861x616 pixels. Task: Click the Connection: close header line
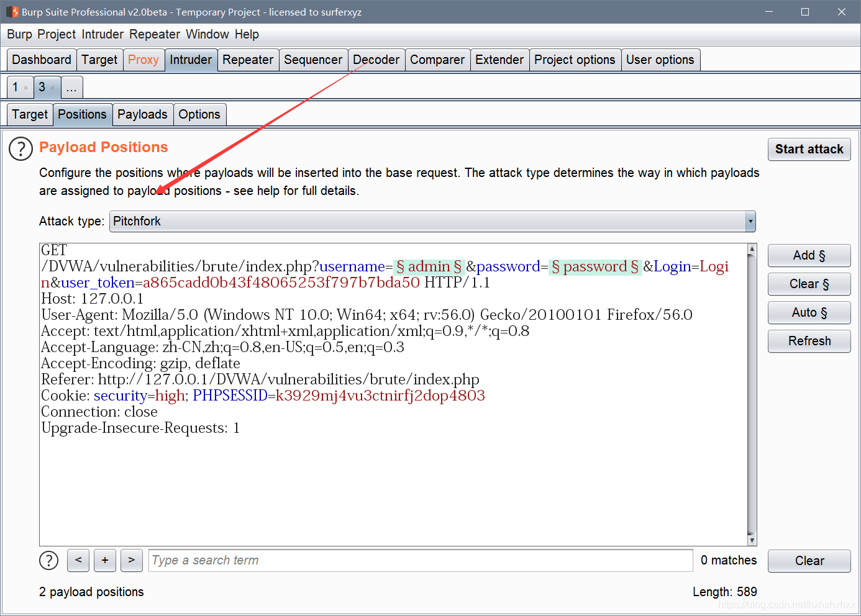click(x=99, y=412)
